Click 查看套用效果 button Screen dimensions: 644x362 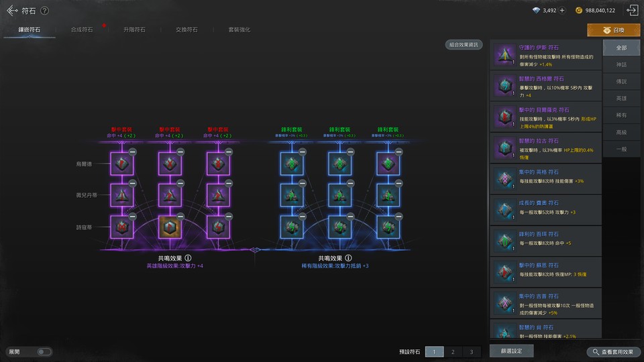[x=613, y=351]
